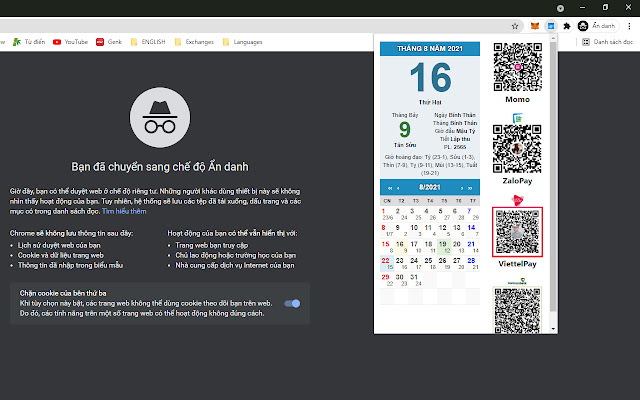Select day 14 in the calendar grid

tap(473, 230)
